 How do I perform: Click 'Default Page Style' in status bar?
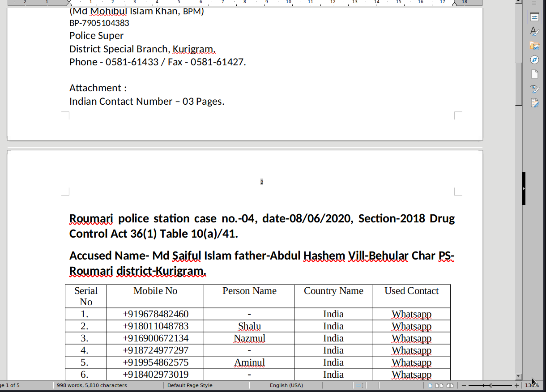190,385
